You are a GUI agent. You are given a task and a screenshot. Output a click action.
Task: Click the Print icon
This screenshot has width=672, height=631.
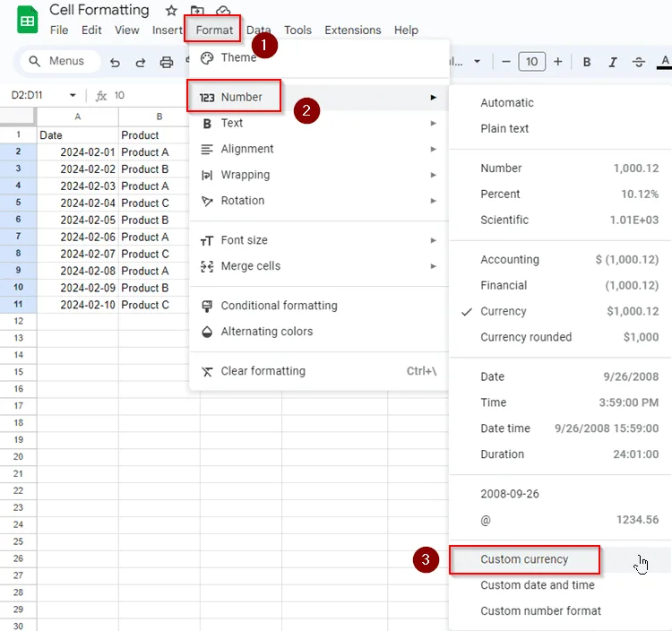click(167, 63)
